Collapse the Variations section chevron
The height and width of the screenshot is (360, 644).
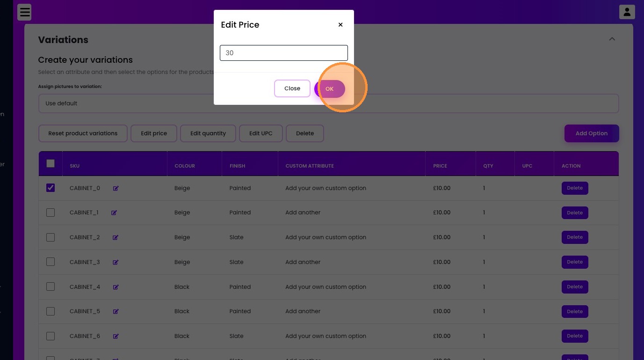coord(612,39)
